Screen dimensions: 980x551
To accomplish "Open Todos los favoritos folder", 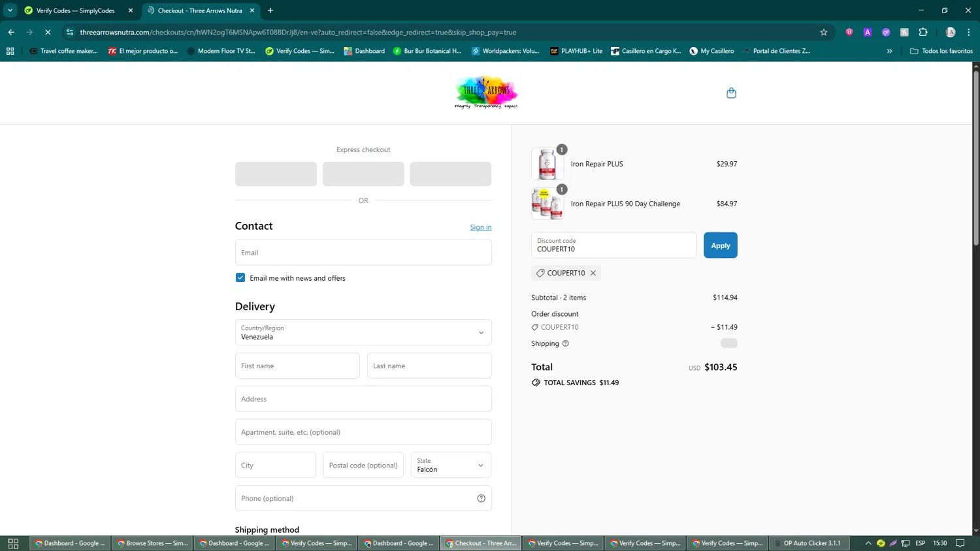I will (x=941, y=51).
